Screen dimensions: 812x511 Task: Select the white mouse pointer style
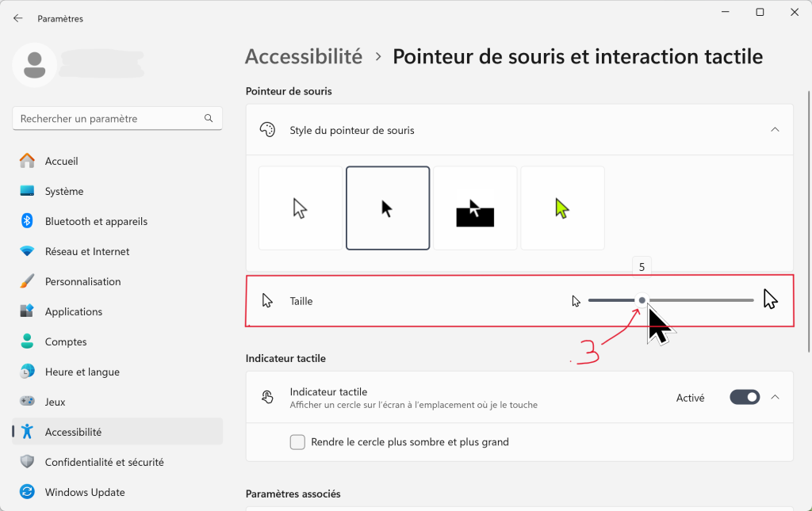point(301,208)
